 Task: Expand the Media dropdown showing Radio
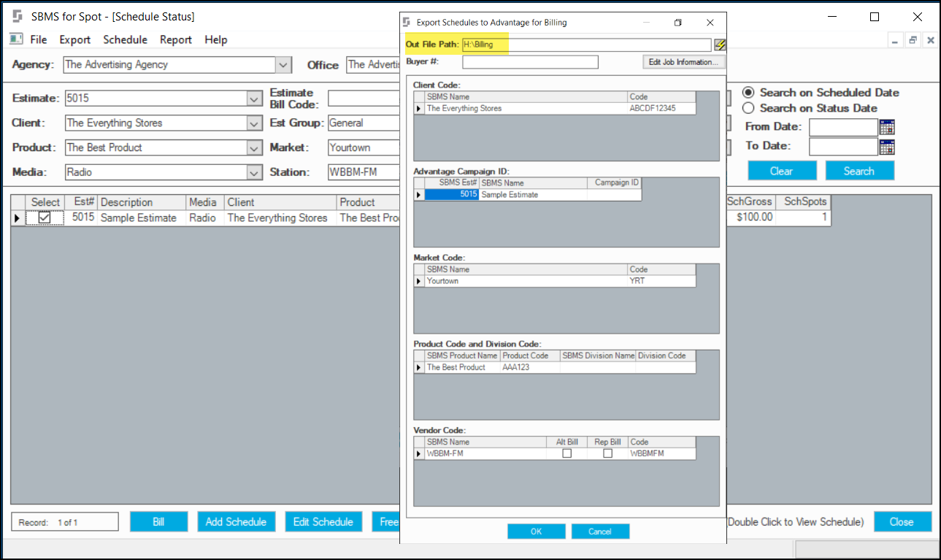(x=254, y=173)
